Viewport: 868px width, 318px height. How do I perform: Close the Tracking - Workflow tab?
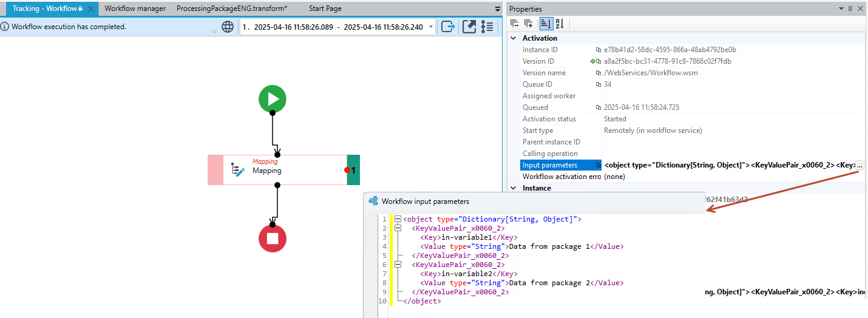click(x=90, y=8)
